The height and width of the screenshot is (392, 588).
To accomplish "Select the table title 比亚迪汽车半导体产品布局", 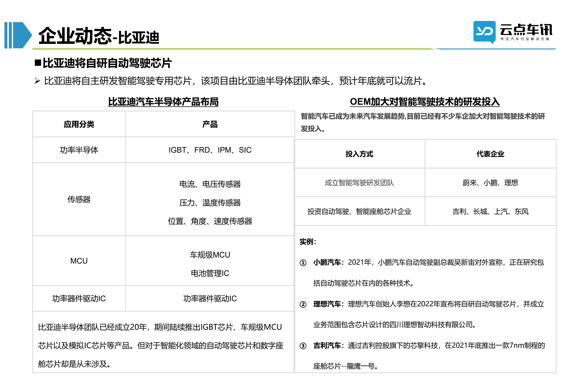I will (x=163, y=102).
